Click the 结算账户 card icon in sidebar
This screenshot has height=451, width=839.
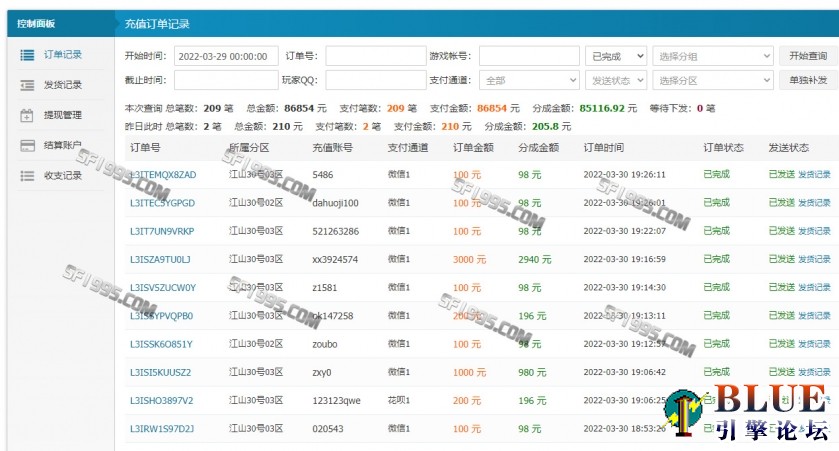(27, 145)
